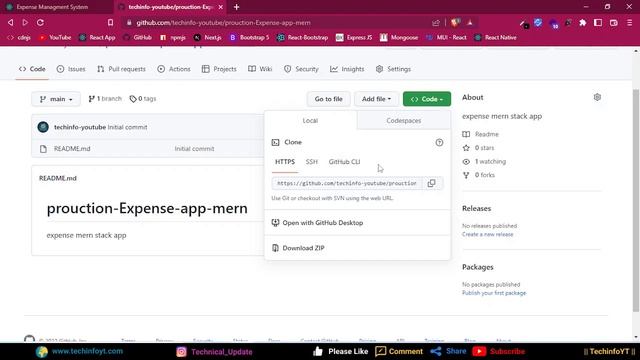
Task: Click the HTTPS clone URL field
Action: point(347,183)
